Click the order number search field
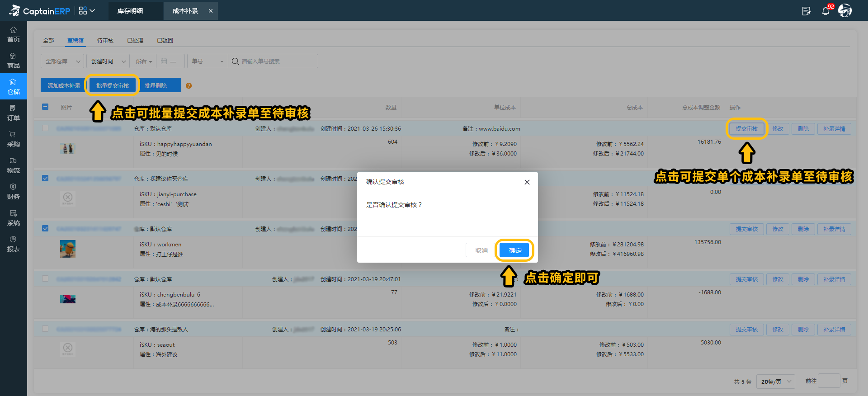This screenshot has width=868, height=396. click(x=273, y=61)
